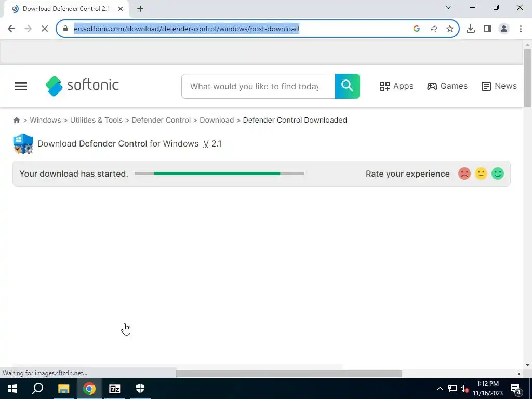Click the green search magnifier button

pyautogui.click(x=348, y=86)
